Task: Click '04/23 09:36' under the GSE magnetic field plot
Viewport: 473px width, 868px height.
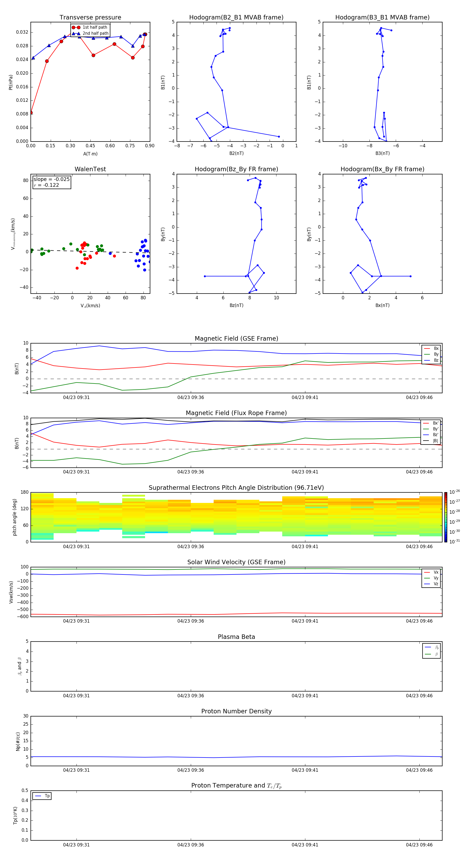Action: [x=191, y=398]
